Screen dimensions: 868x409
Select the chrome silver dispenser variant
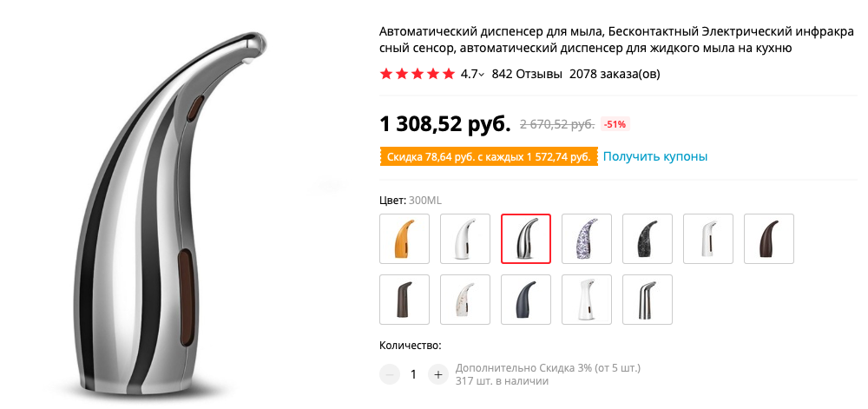(526, 239)
